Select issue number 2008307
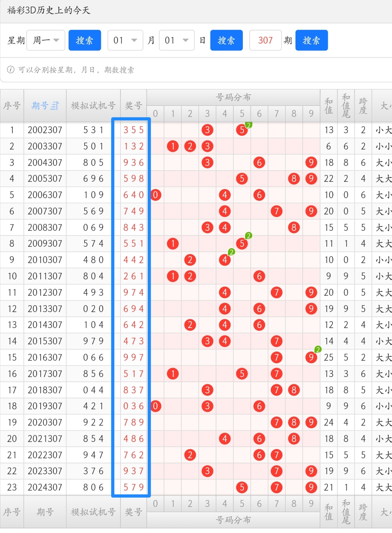Screen dimensions: 392x533 click(x=45, y=227)
